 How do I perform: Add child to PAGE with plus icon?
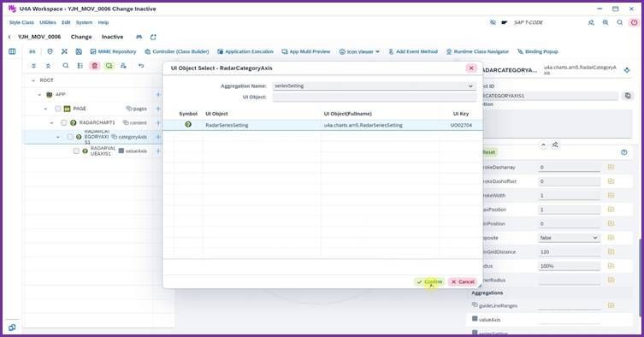158,109
